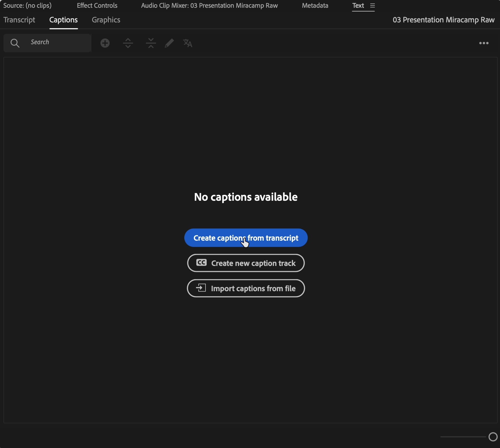
Task: Click into the Search input field
Action: [x=47, y=43]
